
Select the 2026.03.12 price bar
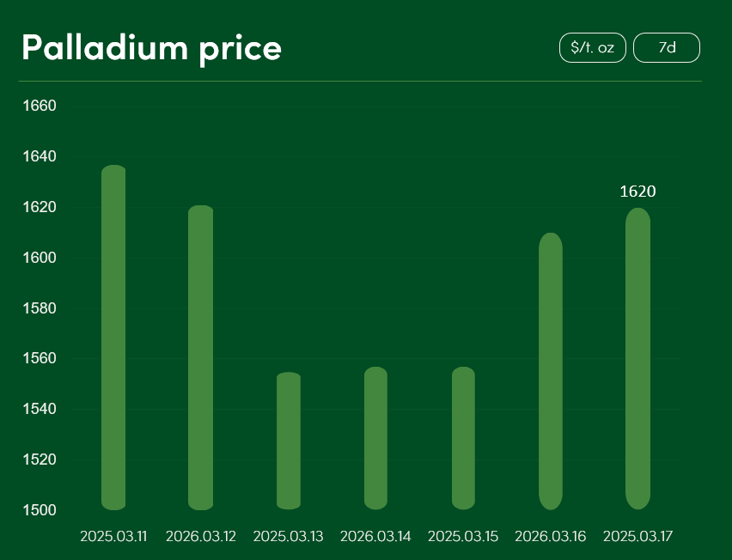click(200, 357)
